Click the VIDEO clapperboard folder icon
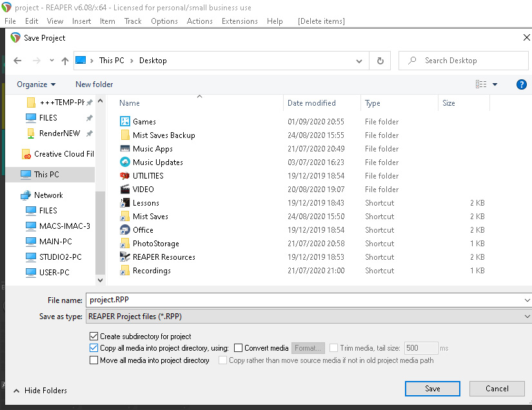 125,190
